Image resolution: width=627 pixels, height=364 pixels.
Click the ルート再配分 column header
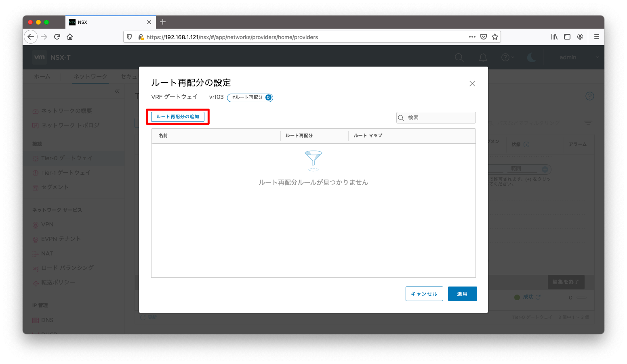[x=299, y=136]
